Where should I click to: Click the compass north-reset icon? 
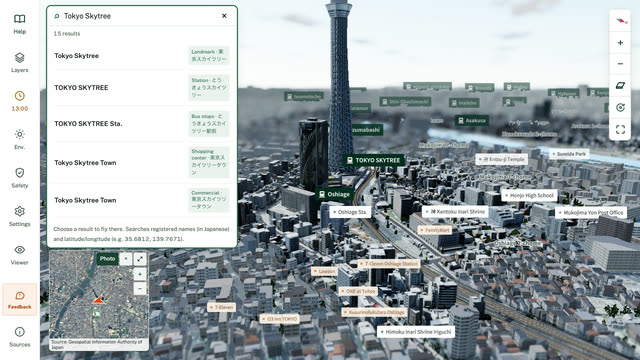(x=620, y=21)
